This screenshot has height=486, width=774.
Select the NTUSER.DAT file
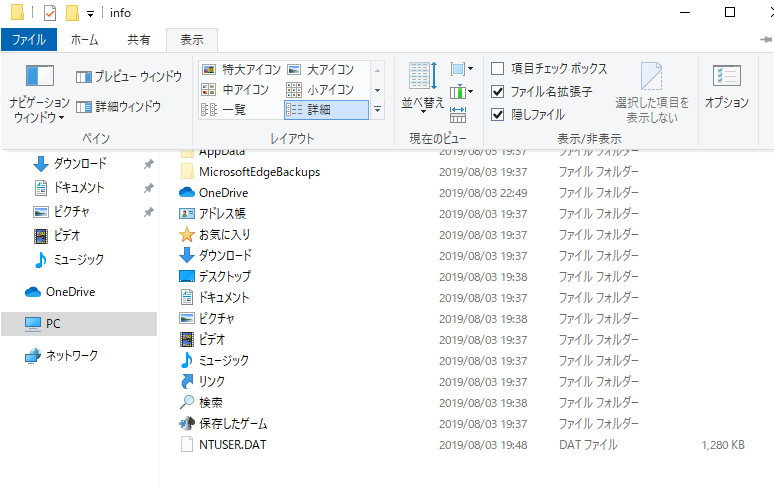[x=232, y=445]
